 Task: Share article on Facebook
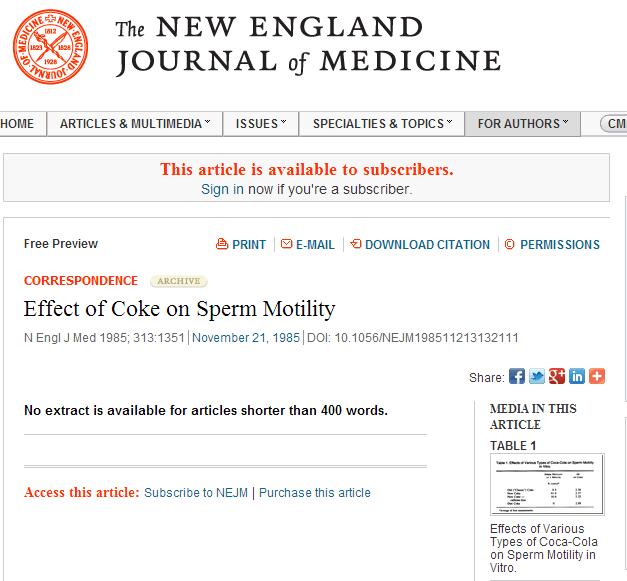[x=517, y=377]
